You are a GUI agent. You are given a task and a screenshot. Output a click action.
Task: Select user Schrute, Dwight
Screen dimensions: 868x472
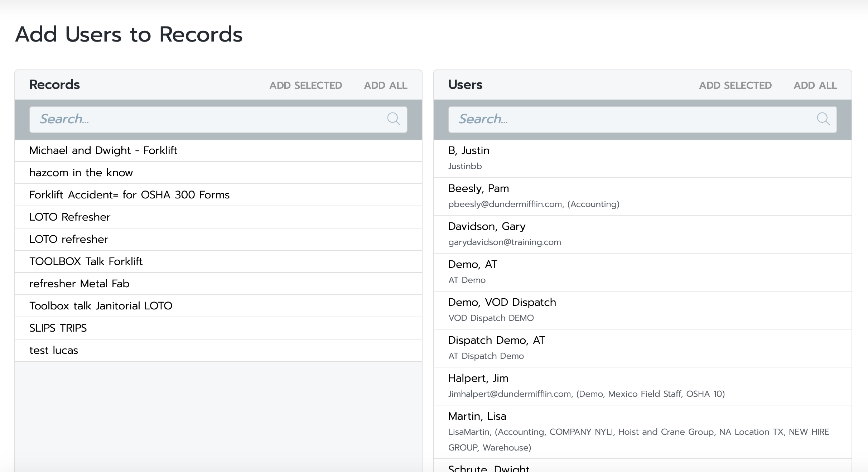click(642, 466)
